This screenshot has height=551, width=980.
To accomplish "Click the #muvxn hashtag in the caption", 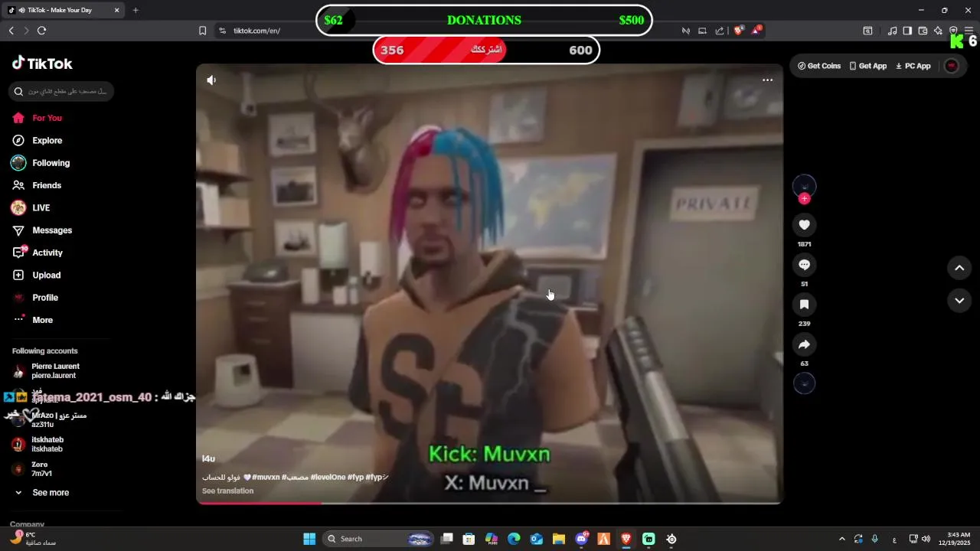I will click(x=266, y=477).
